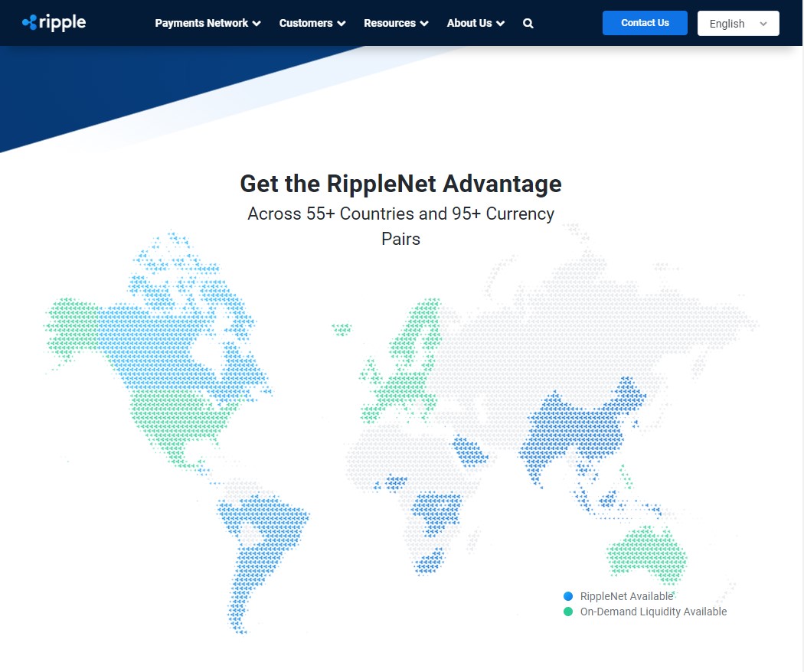The width and height of the screenshot is (804, 672).
Task: Open the search with the magnifying glass icon
Action: click(x=528, y=23)
